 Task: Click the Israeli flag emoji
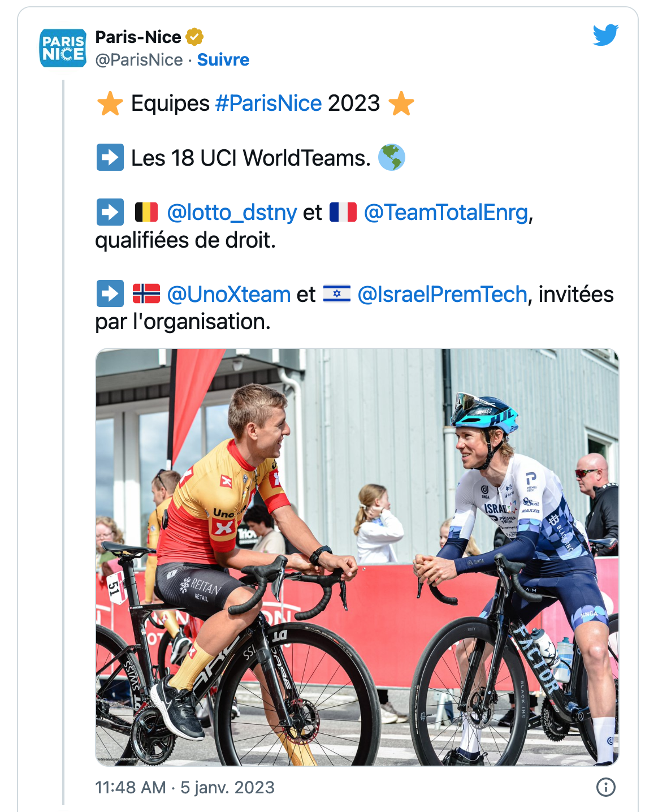pyautogui.click(x=337, y=294)
